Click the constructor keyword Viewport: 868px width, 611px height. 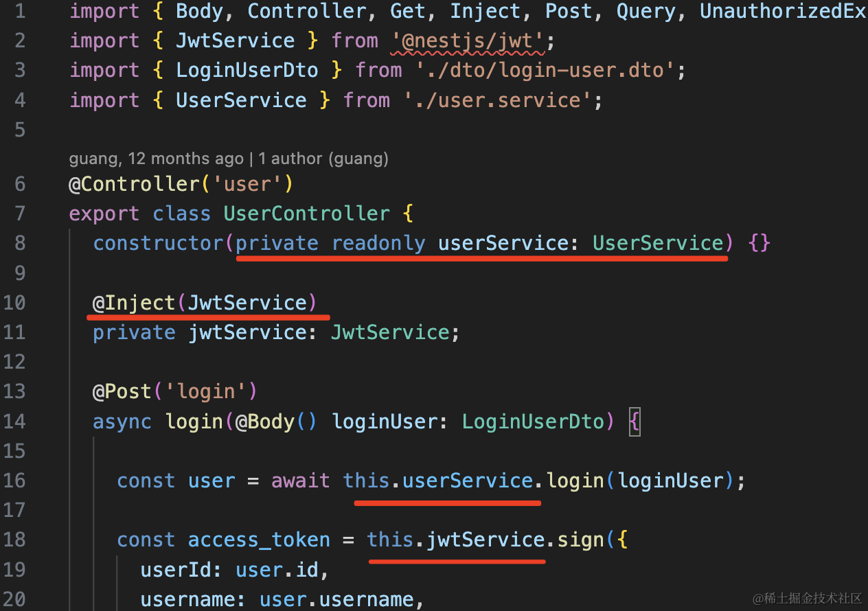coord(159,243)
